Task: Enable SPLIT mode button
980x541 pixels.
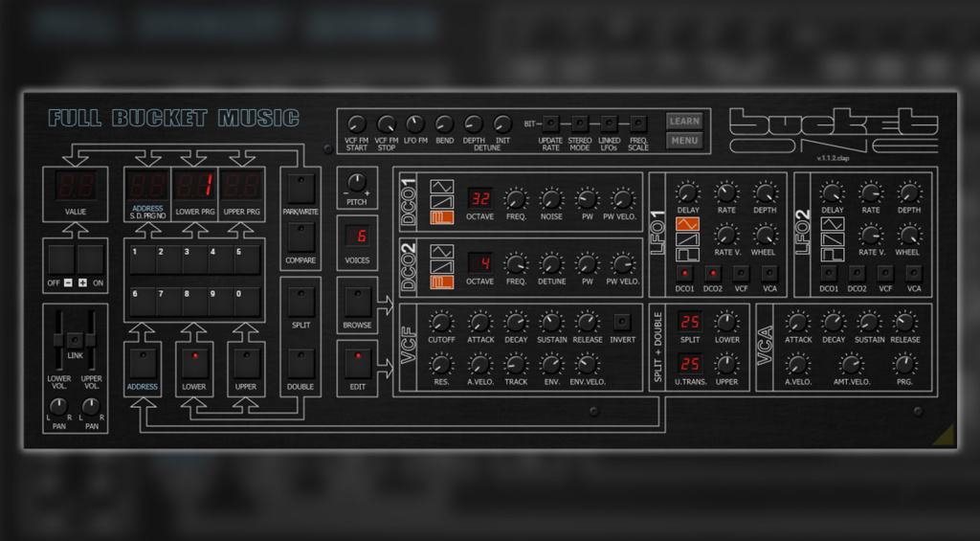Action: pyautogui.click(x=301, y=302)
